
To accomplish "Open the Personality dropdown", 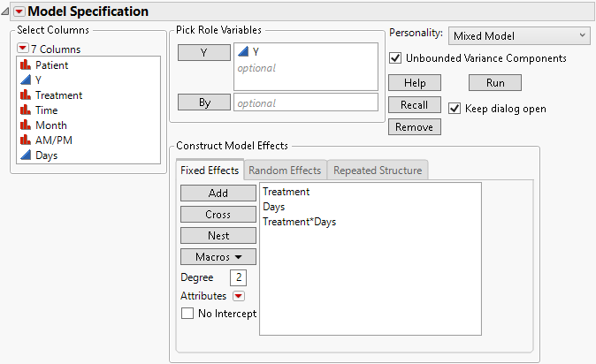I will (x=518, y=35).
